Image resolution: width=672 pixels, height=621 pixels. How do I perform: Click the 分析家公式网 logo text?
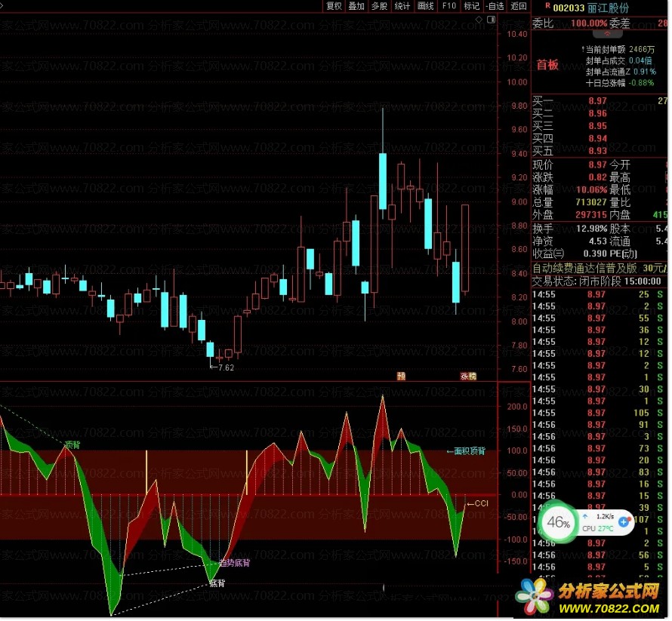coord(609,592)
